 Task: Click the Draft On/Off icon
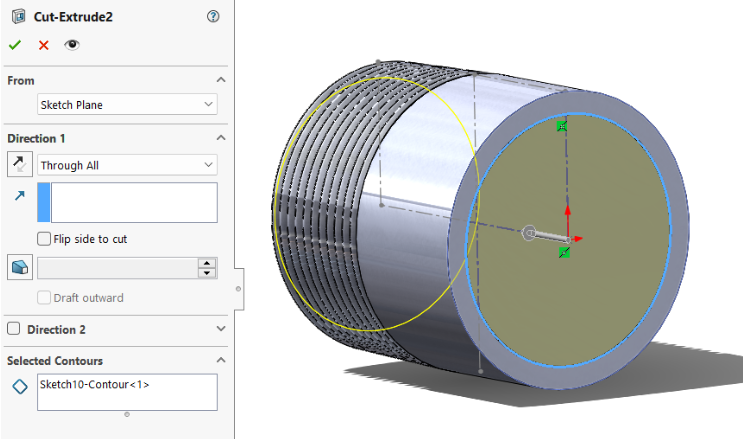point(19,267)
